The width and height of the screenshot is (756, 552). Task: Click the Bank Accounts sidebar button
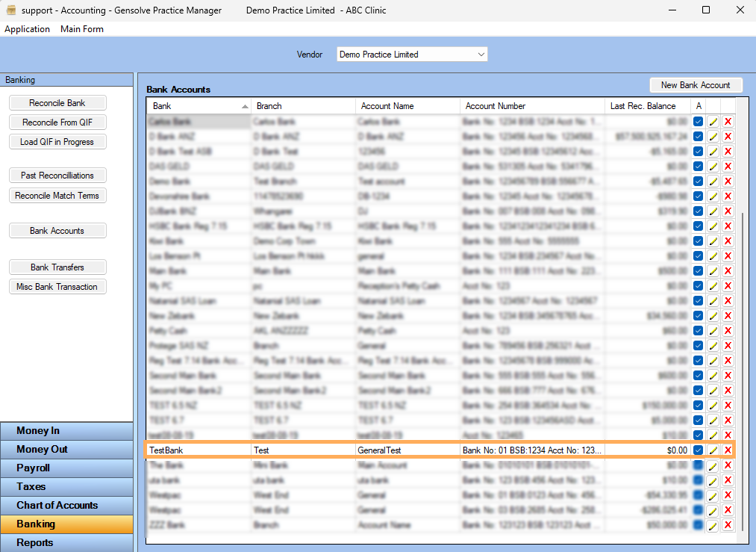(57, 231)
